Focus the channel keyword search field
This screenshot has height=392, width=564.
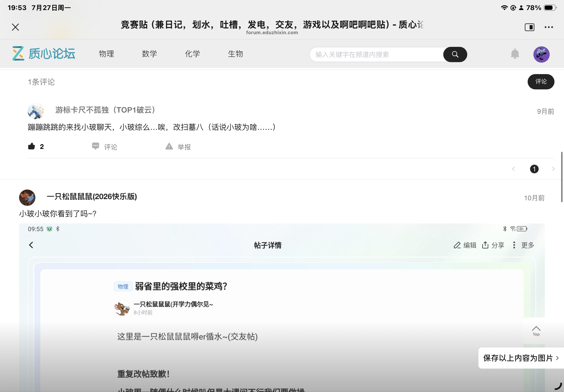click(x=376, y=54)
